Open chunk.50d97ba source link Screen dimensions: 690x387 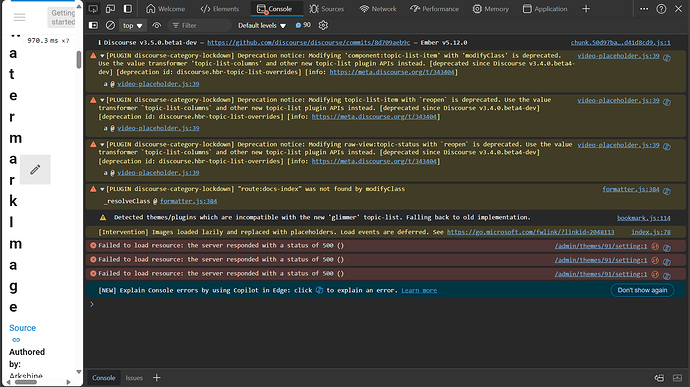pos(620,43)
